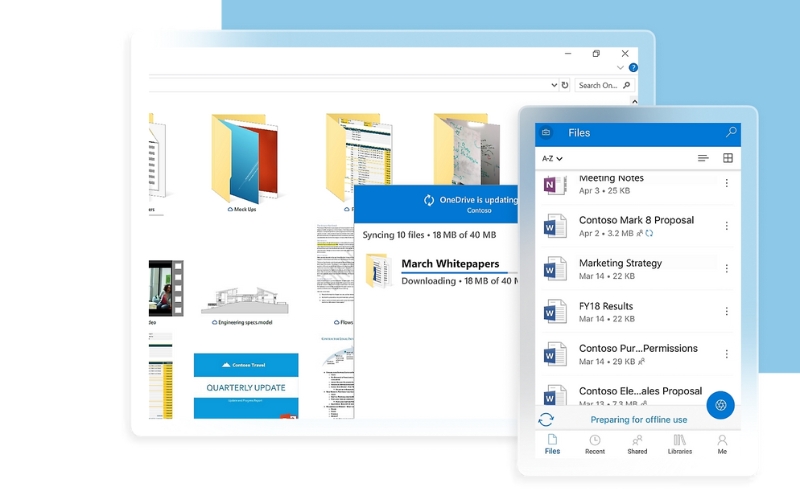Select the video file thumbnail
Viewport: 800px width, 490px height.
pyautogui.click(x=166, y=288)
